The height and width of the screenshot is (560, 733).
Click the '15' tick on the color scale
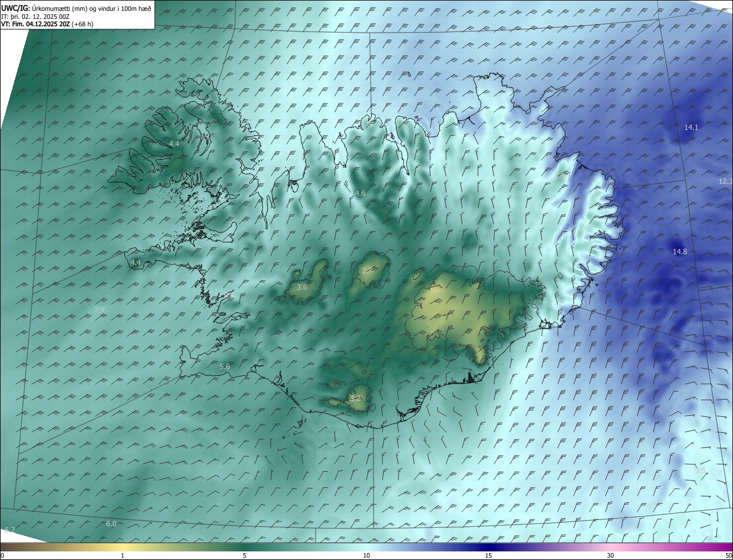coord(488,555)
